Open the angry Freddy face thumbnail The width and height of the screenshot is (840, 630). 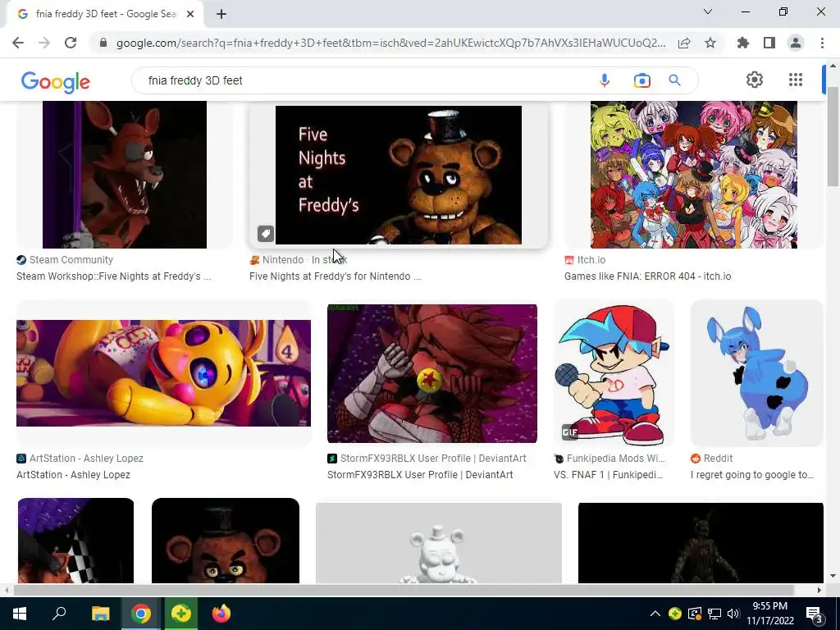[x=226, y=540]
